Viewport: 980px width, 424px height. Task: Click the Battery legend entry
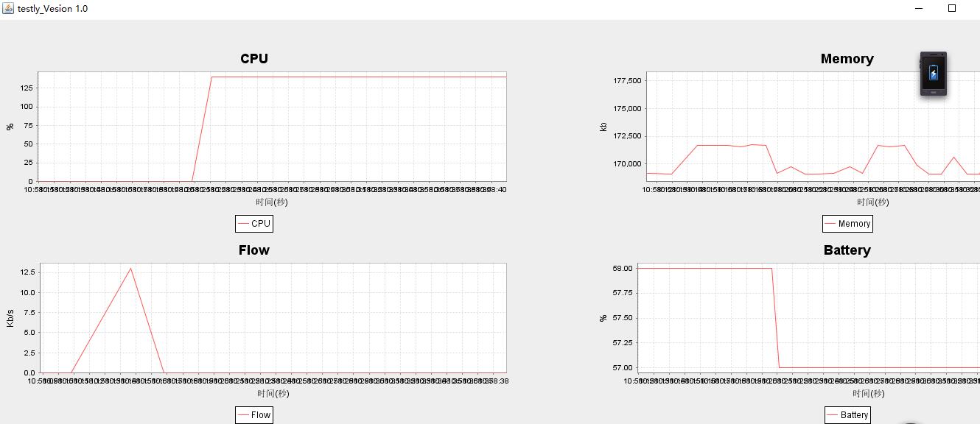pyautogui.click(x=847, y=414)
